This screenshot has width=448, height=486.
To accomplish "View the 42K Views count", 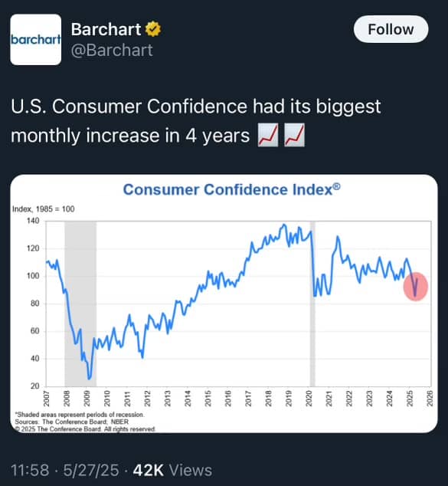I will 172,470.
